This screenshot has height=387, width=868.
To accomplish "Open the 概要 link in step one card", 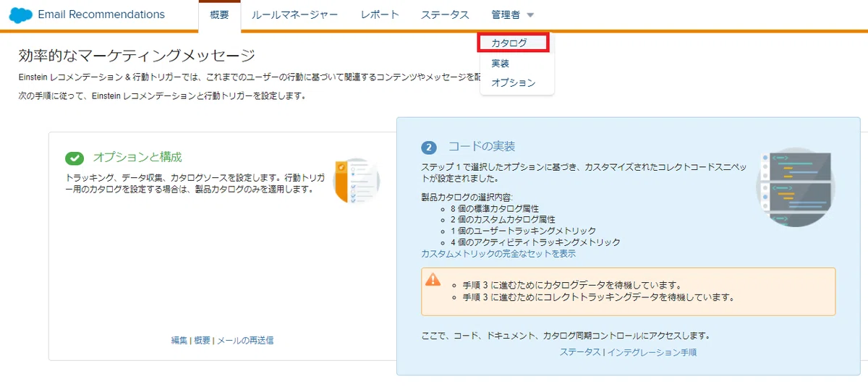I will point(202,340).
